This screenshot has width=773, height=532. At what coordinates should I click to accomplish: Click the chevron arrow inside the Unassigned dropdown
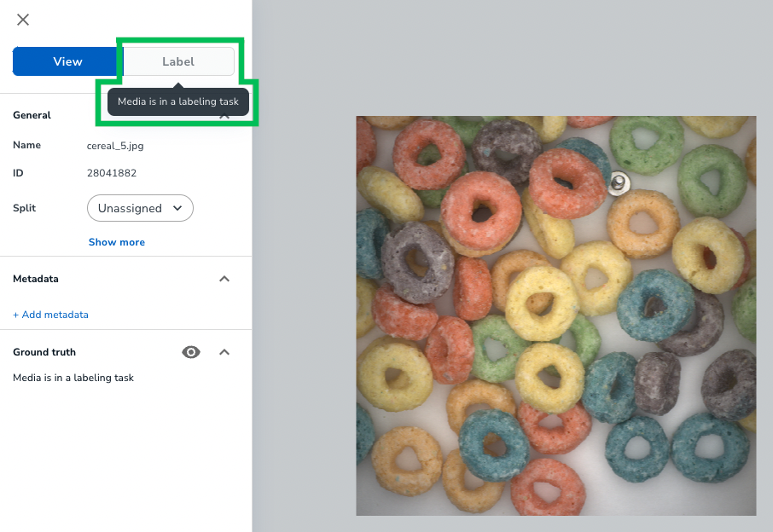point(178,208)
